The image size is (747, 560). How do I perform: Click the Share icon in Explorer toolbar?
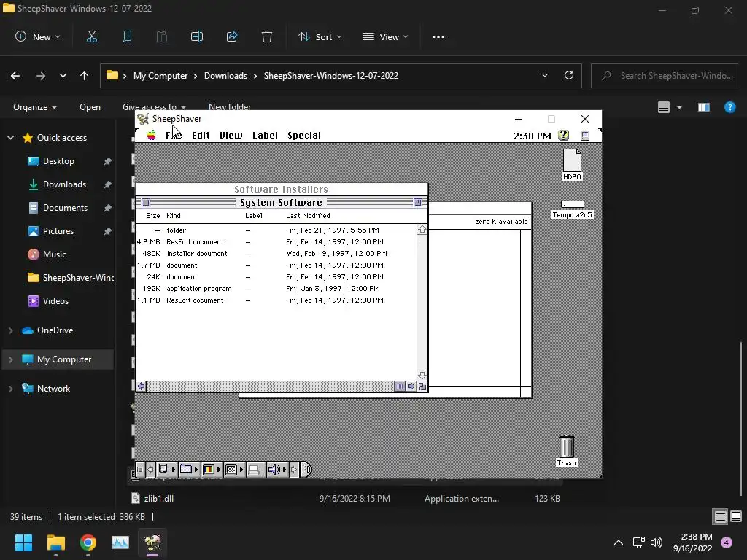point(232,36)
